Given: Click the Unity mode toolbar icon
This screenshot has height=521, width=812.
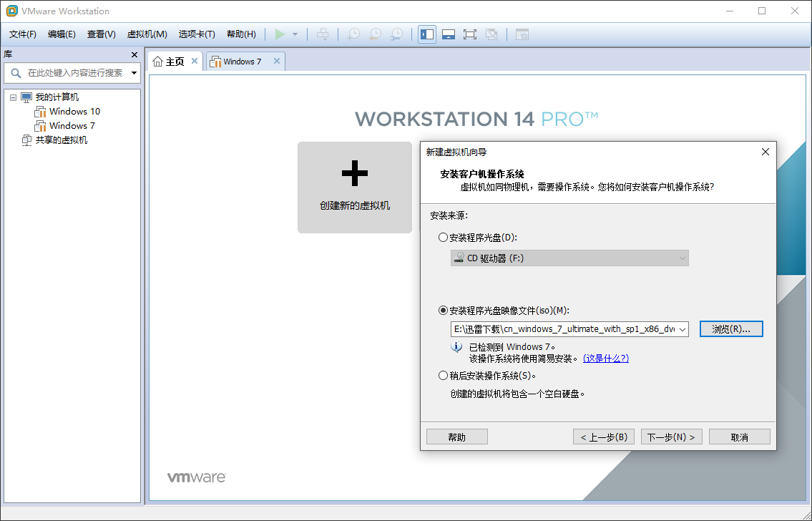Looking at the screenshot, I should (x=491, y=34).
